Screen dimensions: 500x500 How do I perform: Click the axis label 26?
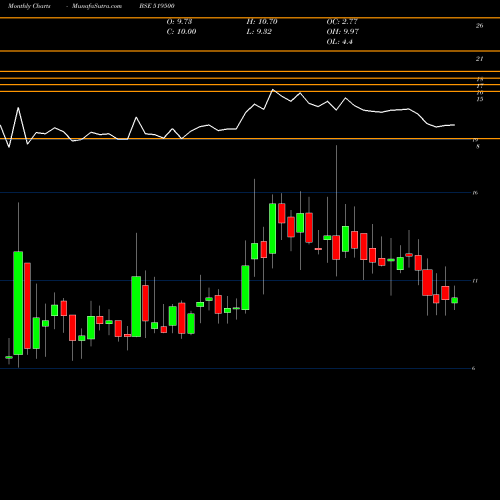point(479,26)
